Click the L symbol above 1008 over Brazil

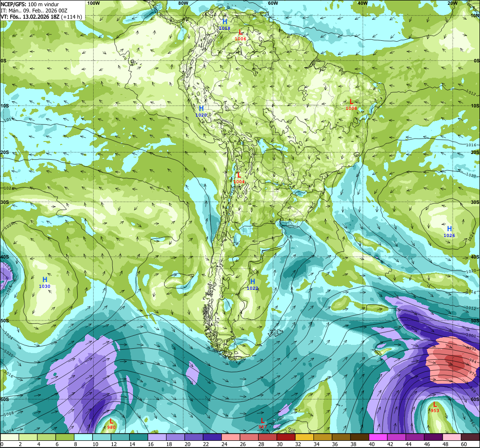351,102
